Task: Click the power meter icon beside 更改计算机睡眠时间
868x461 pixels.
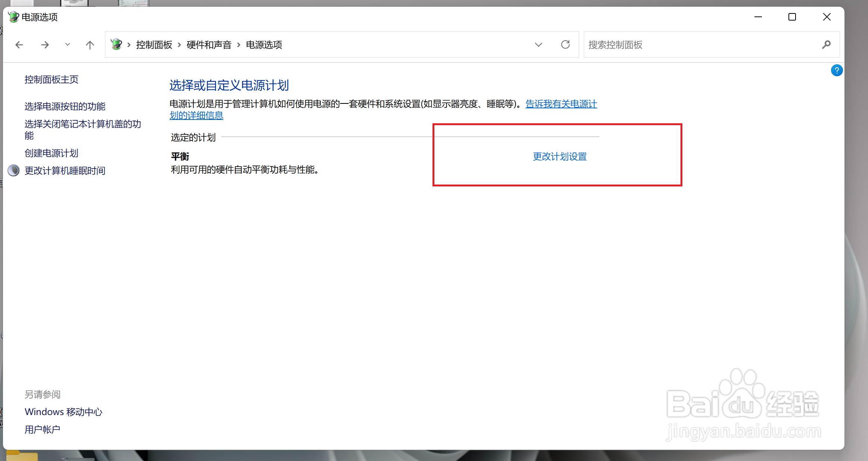Action: click(13, 170)
